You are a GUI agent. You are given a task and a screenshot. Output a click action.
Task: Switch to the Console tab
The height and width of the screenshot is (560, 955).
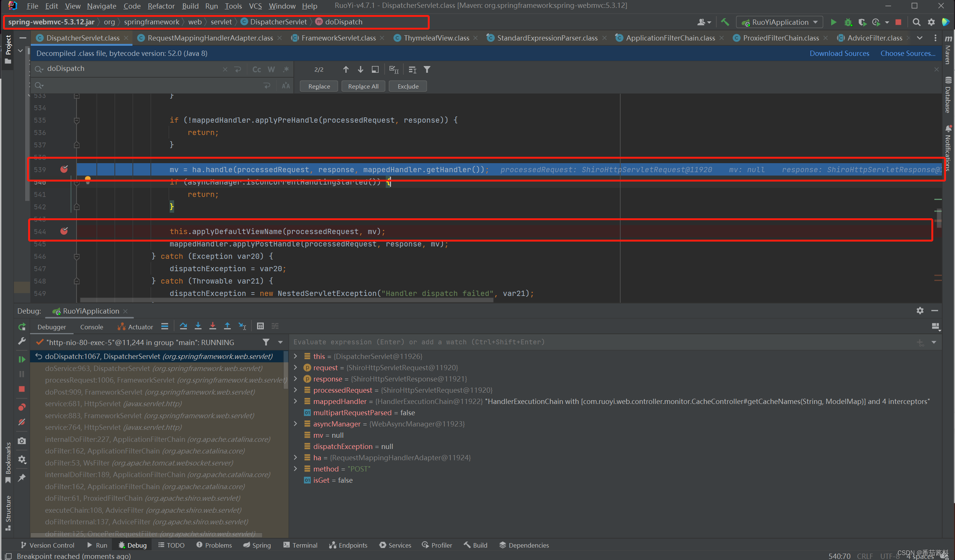pos(91,327)
